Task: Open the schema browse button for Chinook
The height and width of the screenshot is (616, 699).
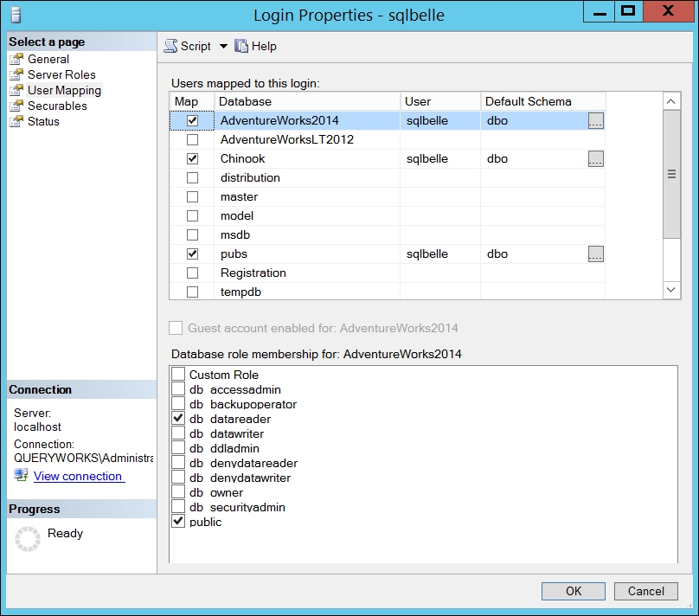Action: 596,158
